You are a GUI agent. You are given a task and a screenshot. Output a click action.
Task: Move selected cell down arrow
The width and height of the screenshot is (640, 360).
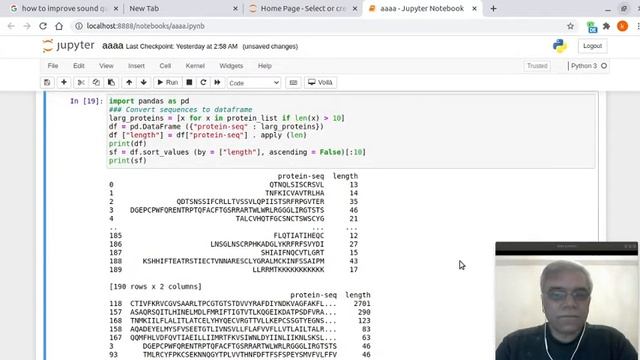[x=144, y=82]
